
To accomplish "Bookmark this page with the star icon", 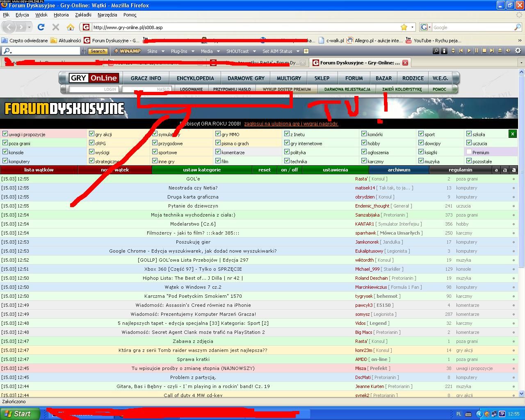I will (x=404, y=27).
